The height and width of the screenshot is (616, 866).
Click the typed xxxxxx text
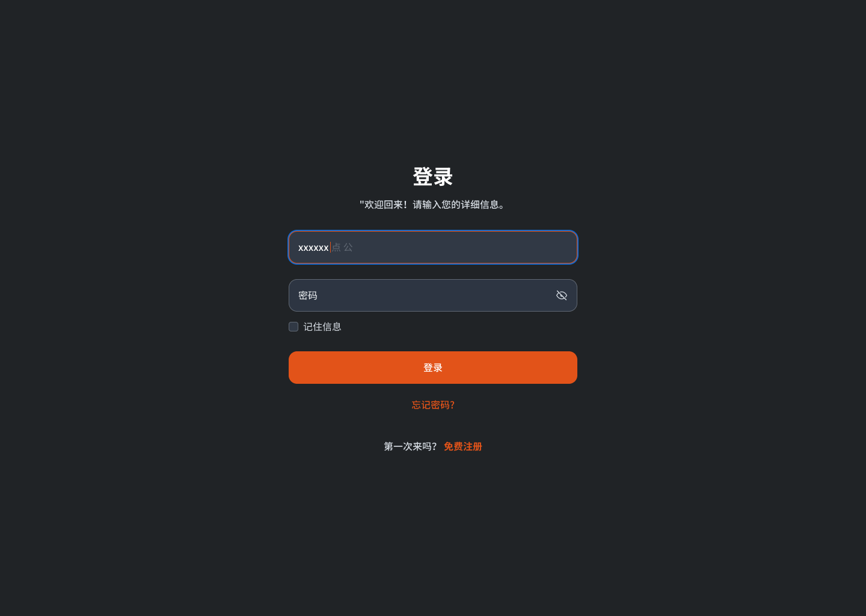click(313, 248)
